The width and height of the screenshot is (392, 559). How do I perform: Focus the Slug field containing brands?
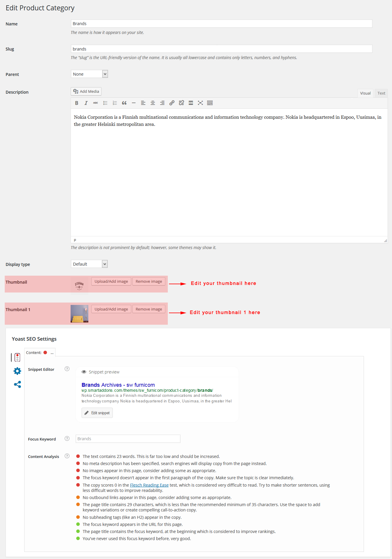click(222, 49)
